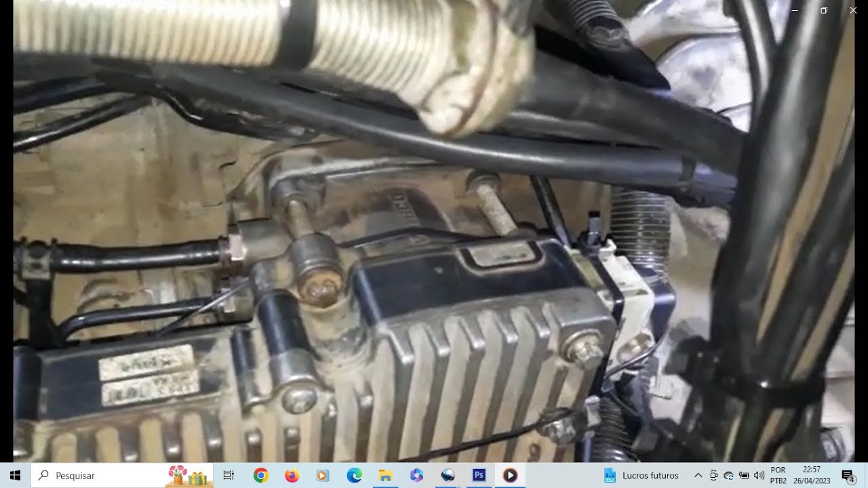The width and height of the screenshot is (868, 488).
Task: Open the Lucros futuros news widget
Action: 641,475
